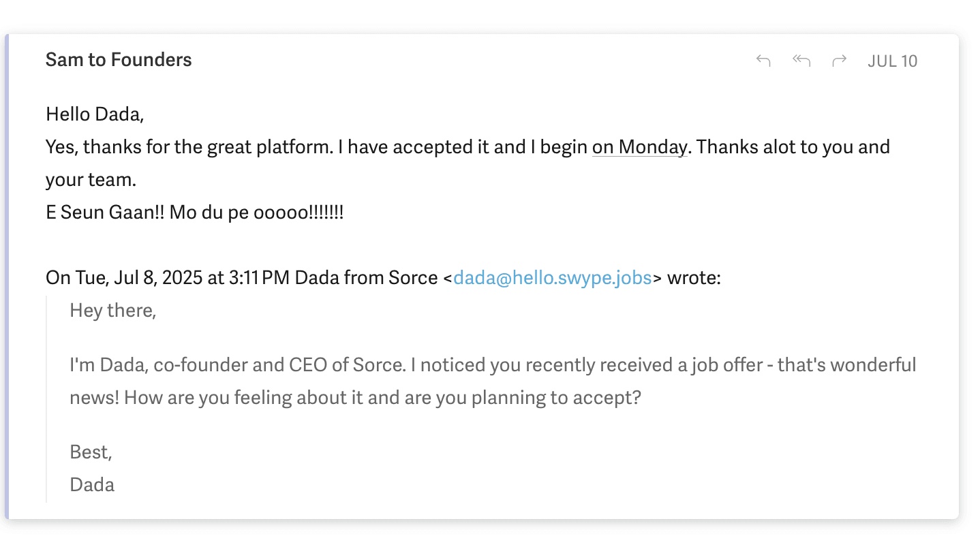Click the quoted "Dada" signature
This screenshot has height=545, width=980.
coord(92,485)
